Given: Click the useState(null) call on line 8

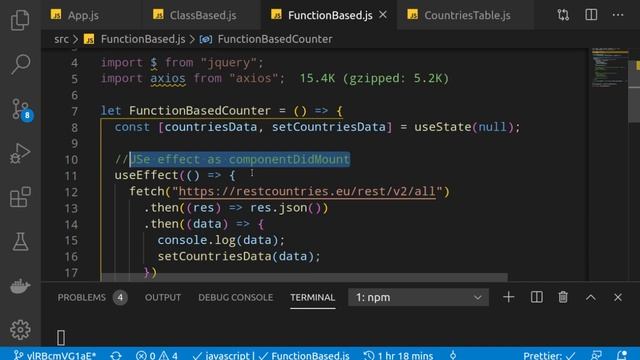Looking at the screenshot, I should click(x=464, y=127).
